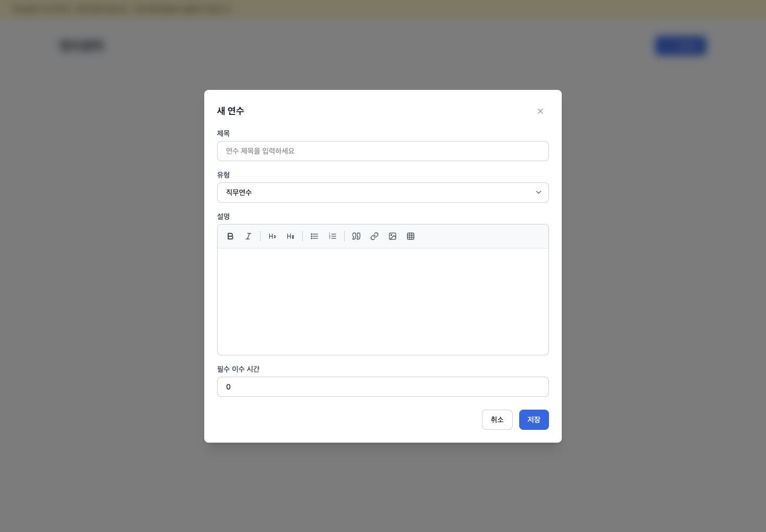766x532 pixels.
Task: Add a hyperlink to the description
Action: pyautogui.click(x=374, y=236)
